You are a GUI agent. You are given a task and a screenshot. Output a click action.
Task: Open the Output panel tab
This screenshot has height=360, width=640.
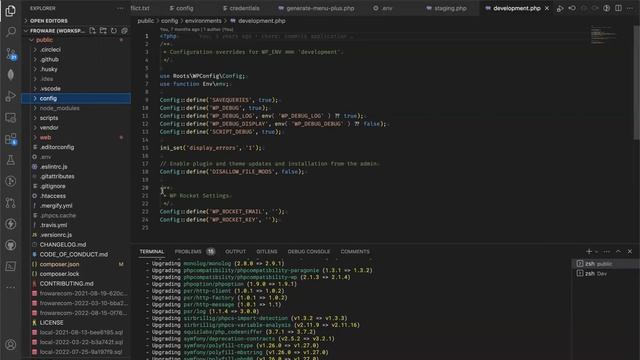pos(236,251)
